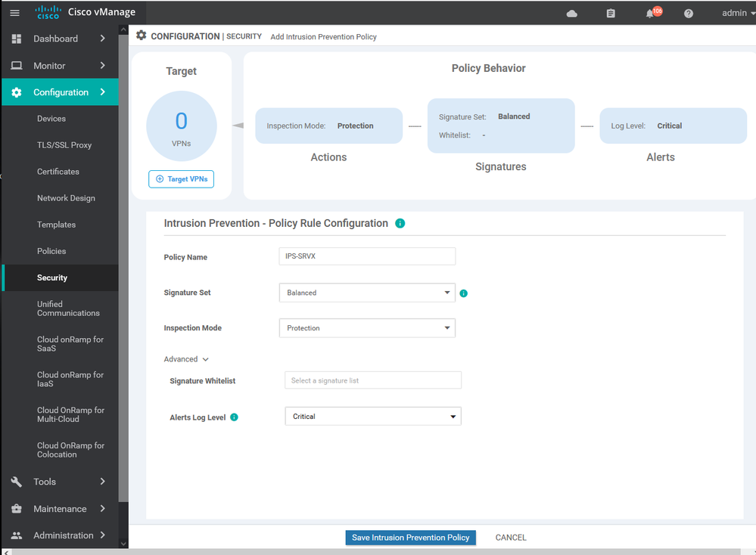Select Security menu item
The width and height of the screenshot is (756, 555).
61,277
